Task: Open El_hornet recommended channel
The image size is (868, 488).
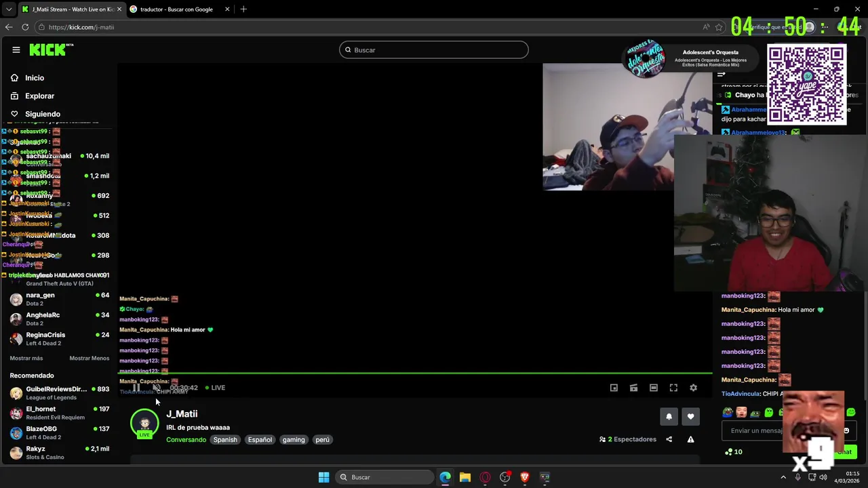Action: pos(59,413)
